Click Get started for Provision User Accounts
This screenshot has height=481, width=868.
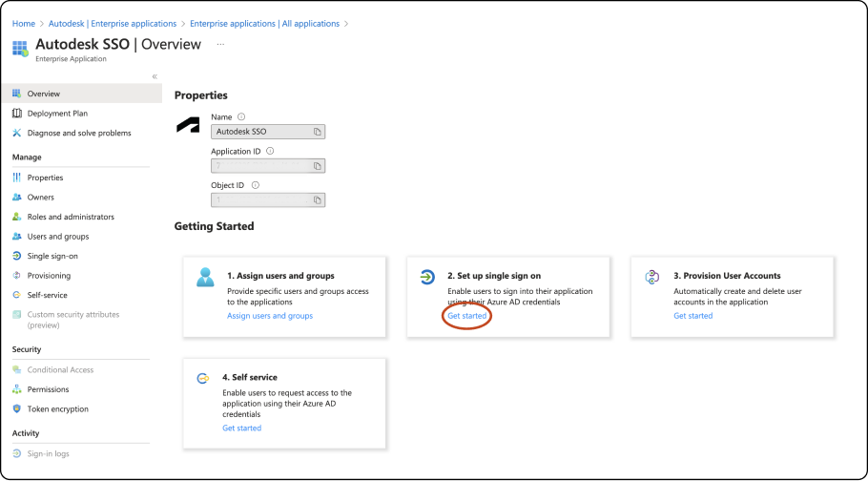click(693, 316)
